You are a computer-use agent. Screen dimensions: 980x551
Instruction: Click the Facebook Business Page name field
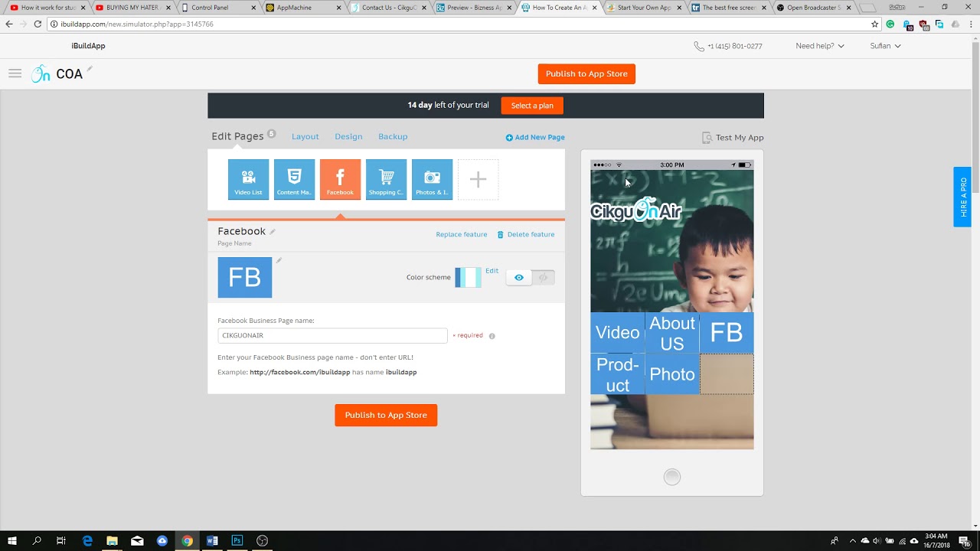tap(332, 335)
